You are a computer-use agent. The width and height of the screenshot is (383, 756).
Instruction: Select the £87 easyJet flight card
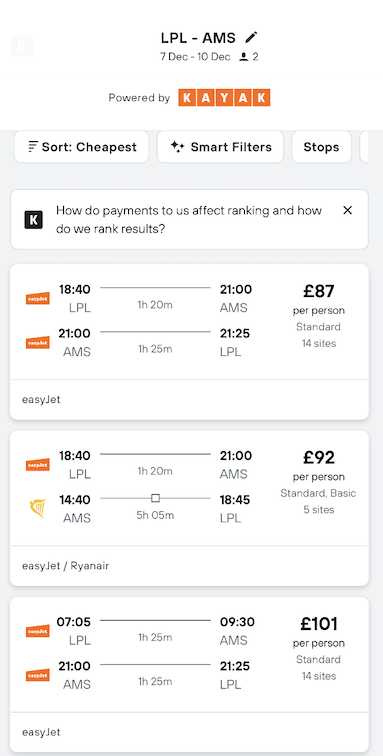coord(190,342)
